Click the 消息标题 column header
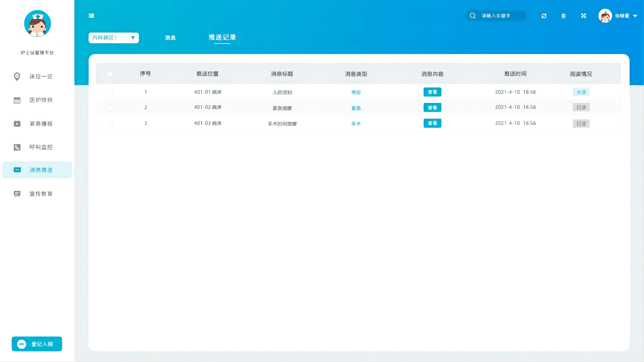 pos(282,74)
